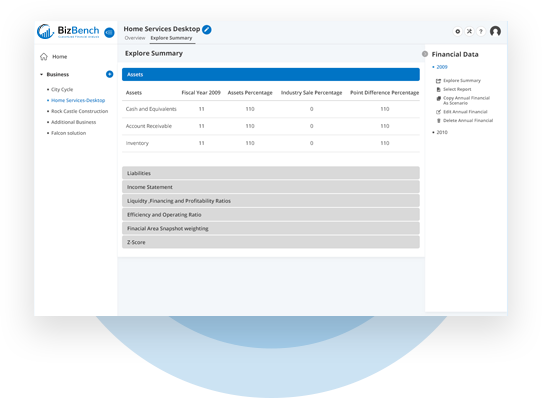Screen dimensions: 542x398
Task: Select the 2010 financial year item
Action: [x=442, y=132]
